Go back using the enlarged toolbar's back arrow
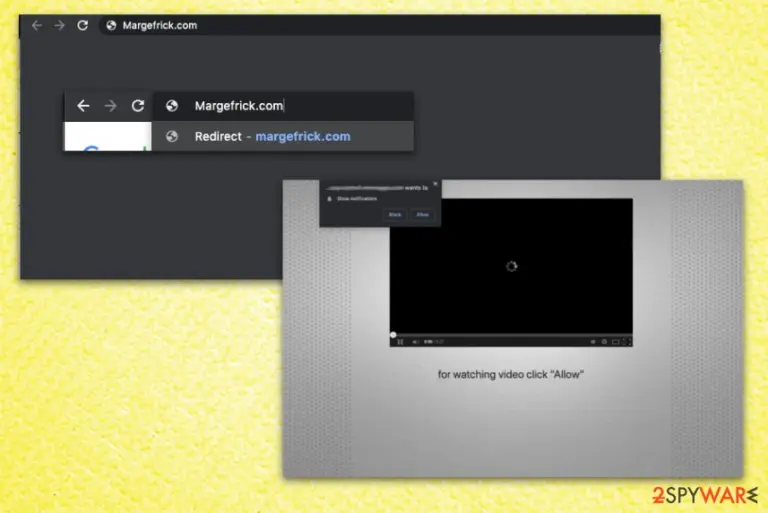 (83, 106)
